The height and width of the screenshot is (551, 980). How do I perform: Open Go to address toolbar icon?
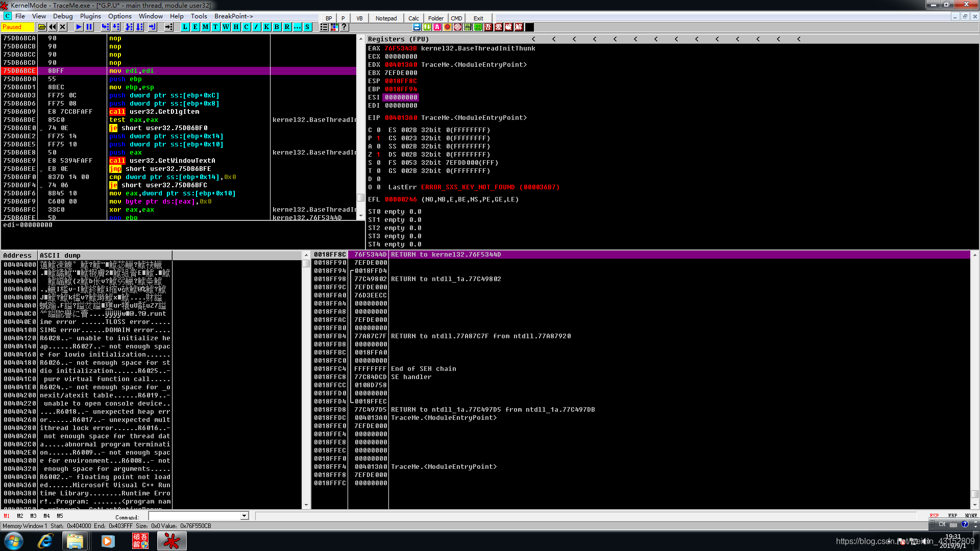coord(168,27)
